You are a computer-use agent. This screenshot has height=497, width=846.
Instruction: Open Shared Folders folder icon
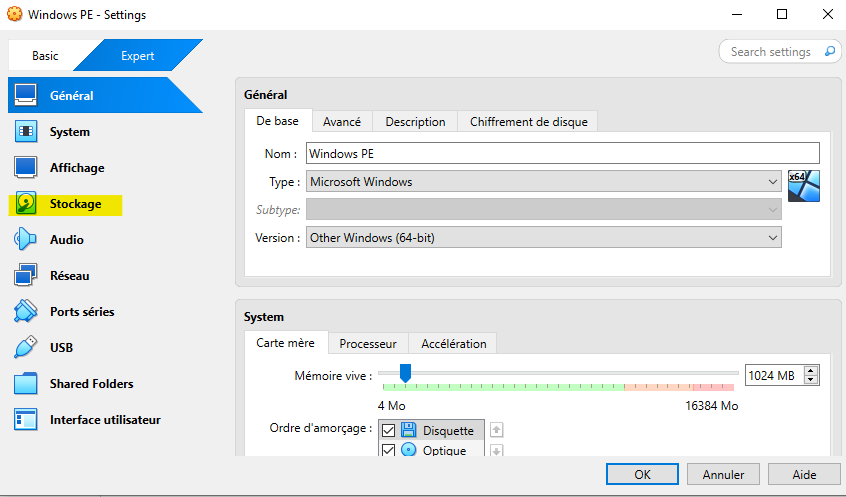26,384
